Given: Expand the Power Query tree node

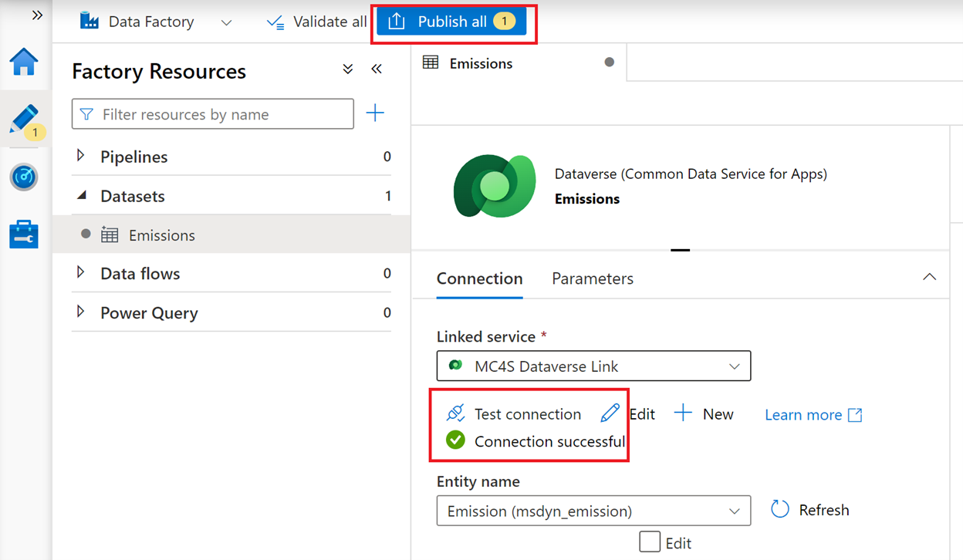Looking at the screenshot, I should point(81,312).
